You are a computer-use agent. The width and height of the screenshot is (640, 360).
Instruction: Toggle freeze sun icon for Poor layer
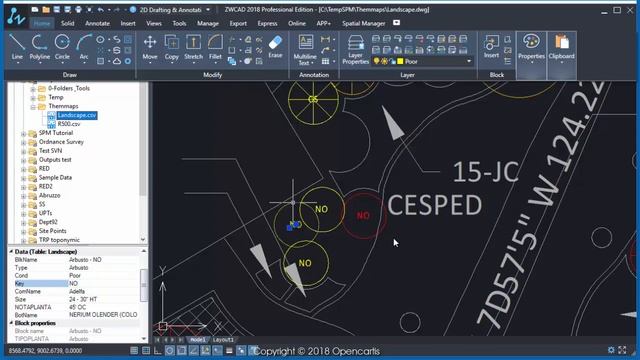click(384, 61)
